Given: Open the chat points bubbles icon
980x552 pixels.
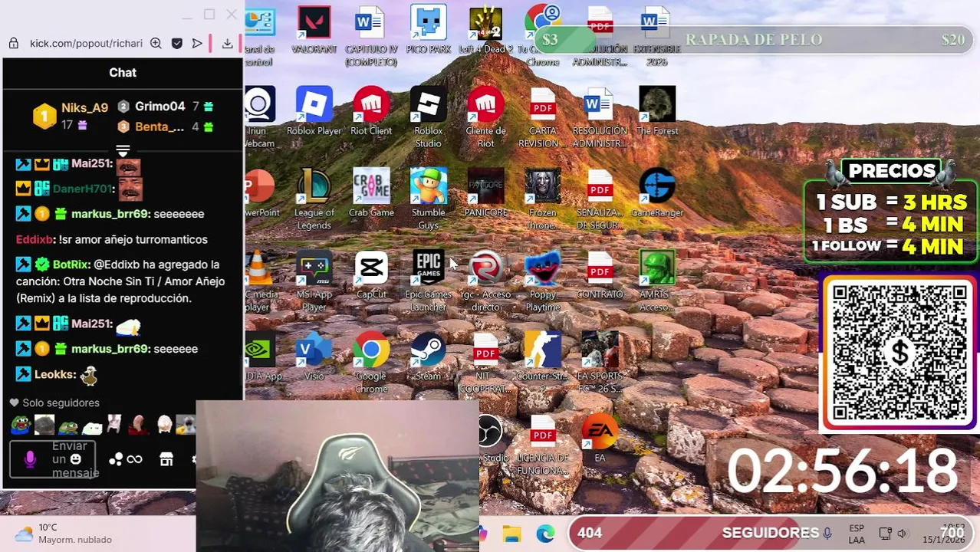Looking at the screenshot, I should pos(116,459).
